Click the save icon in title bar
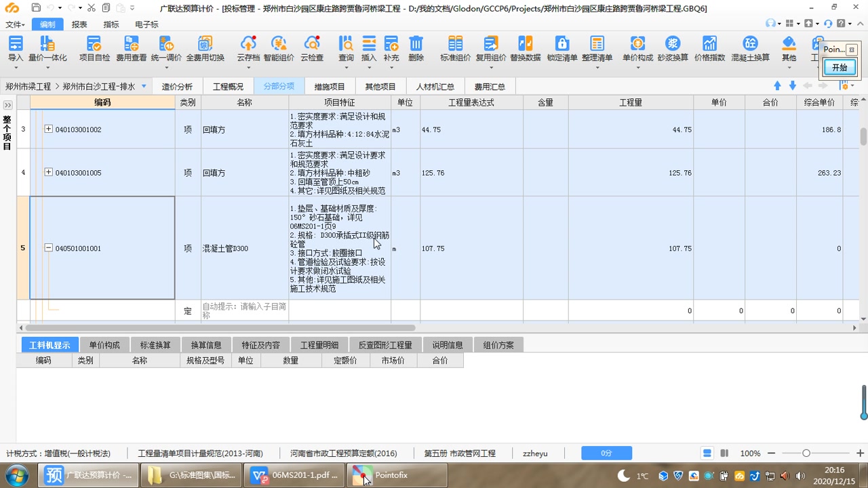868x488 pixels. coord(36,7)
